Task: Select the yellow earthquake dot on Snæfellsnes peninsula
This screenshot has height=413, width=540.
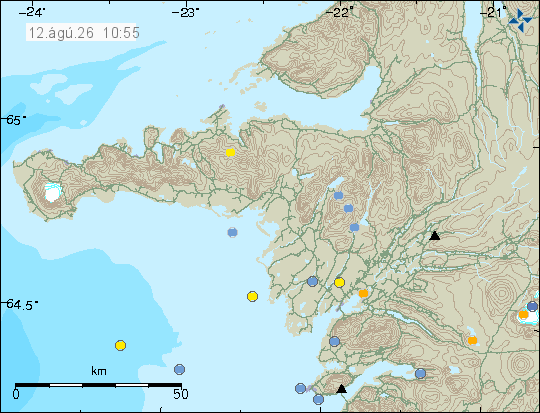Action: [x=230, y=152]
